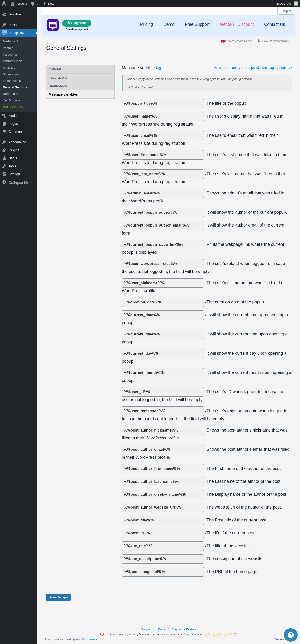Open the New content menu in admin bar
The height and width of the screenshot is (644, 300).
click(x=48, y=4)
